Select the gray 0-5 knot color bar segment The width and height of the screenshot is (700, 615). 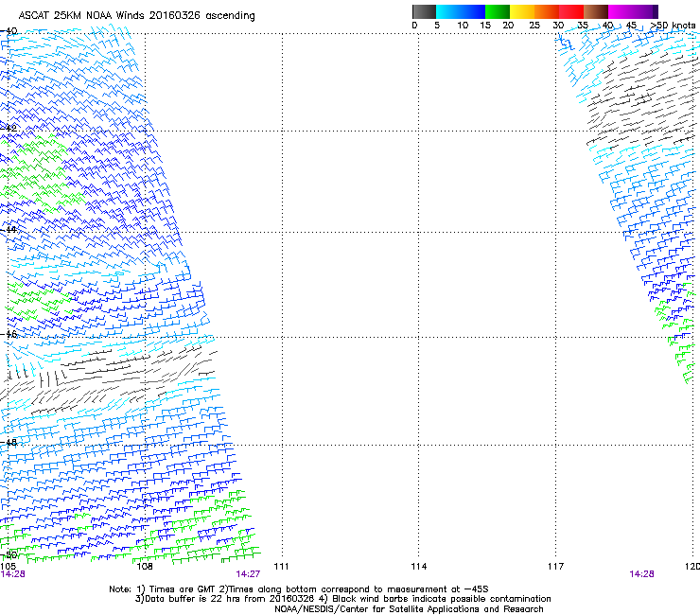click(x=424, y=11)
